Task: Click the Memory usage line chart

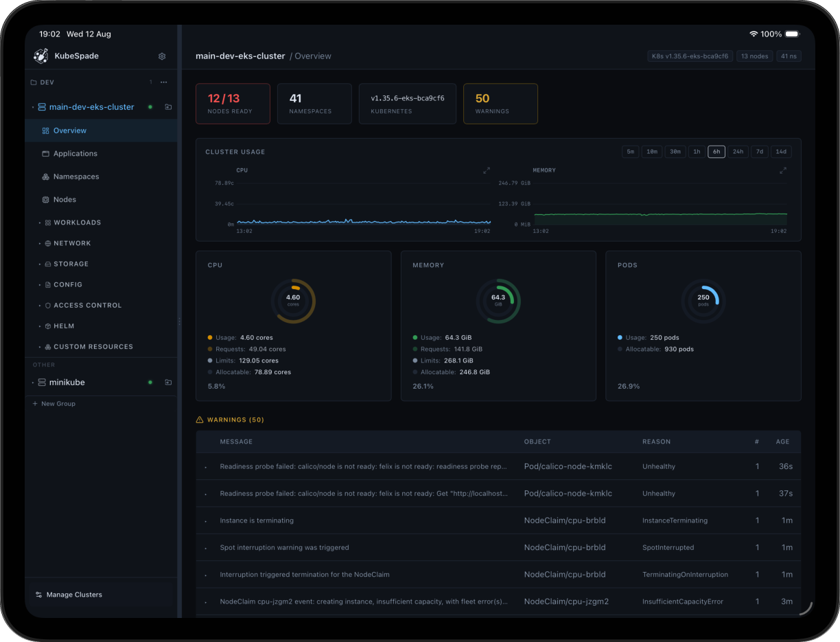Action: [661, 204]
